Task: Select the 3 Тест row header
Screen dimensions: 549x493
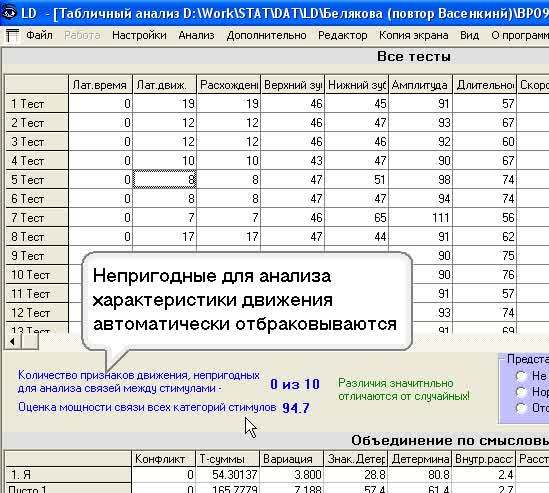Action: [x=37, y=142]
